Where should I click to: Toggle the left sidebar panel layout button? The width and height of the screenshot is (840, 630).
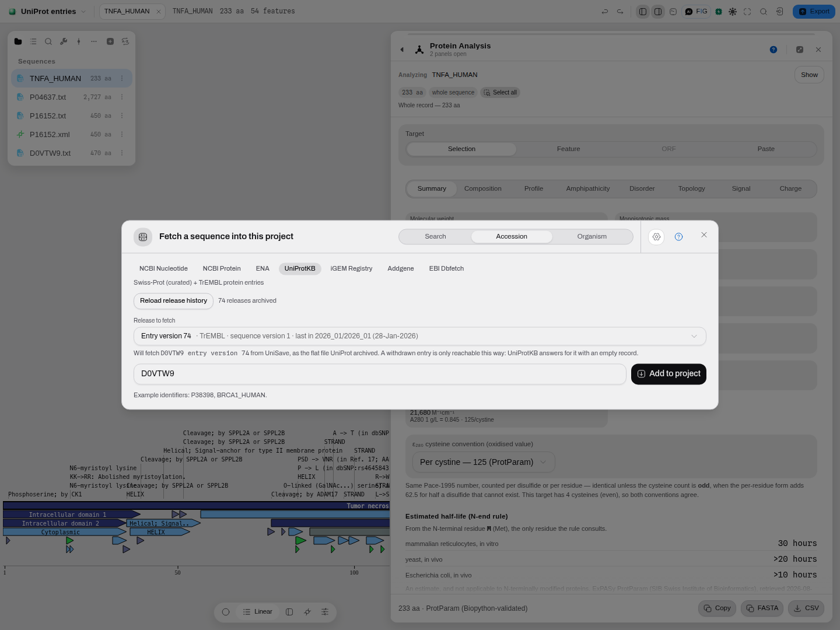coord(643,11)
